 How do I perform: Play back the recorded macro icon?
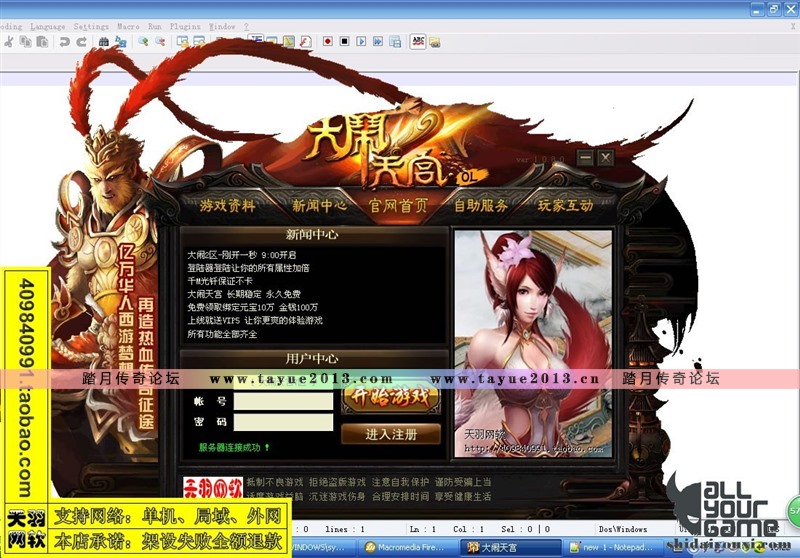360,41
